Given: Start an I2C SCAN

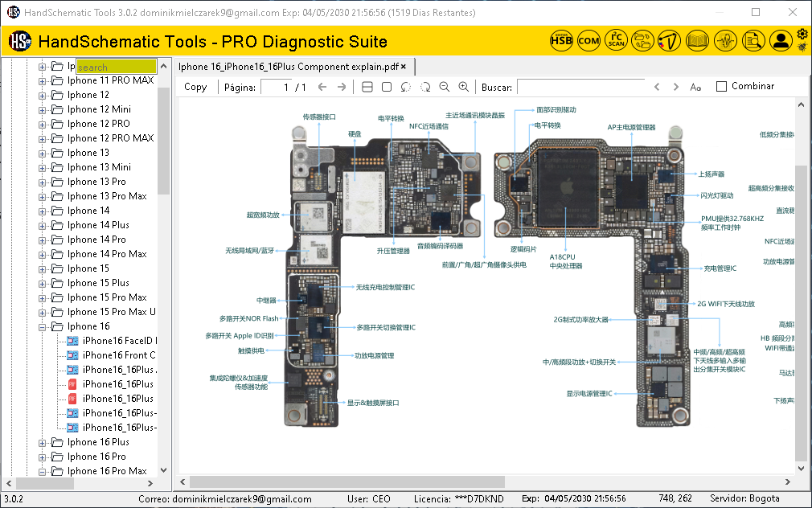Looking at the screenshot, I should tap(616, 40).
